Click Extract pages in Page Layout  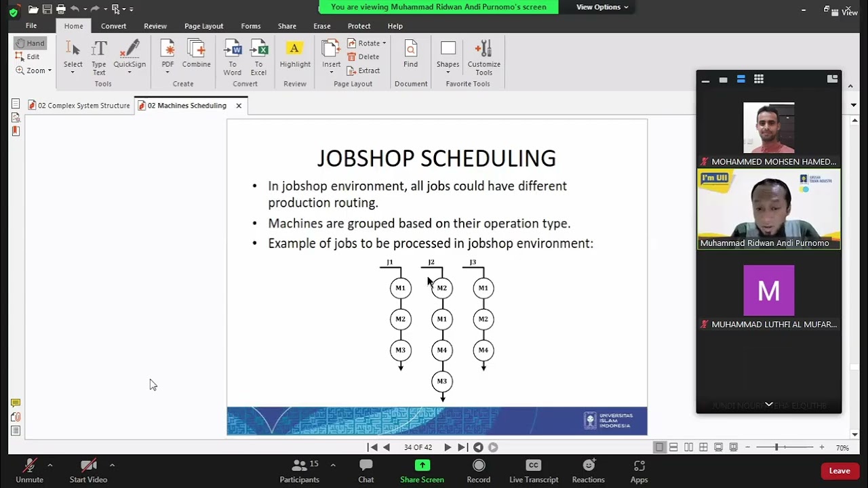[x=363, y=70]
